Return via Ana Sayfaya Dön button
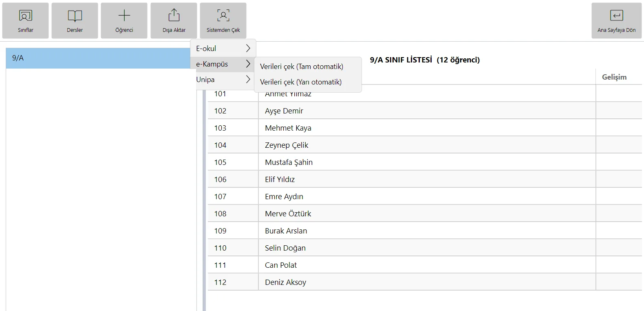644x311 pixels. pos(617,20)
